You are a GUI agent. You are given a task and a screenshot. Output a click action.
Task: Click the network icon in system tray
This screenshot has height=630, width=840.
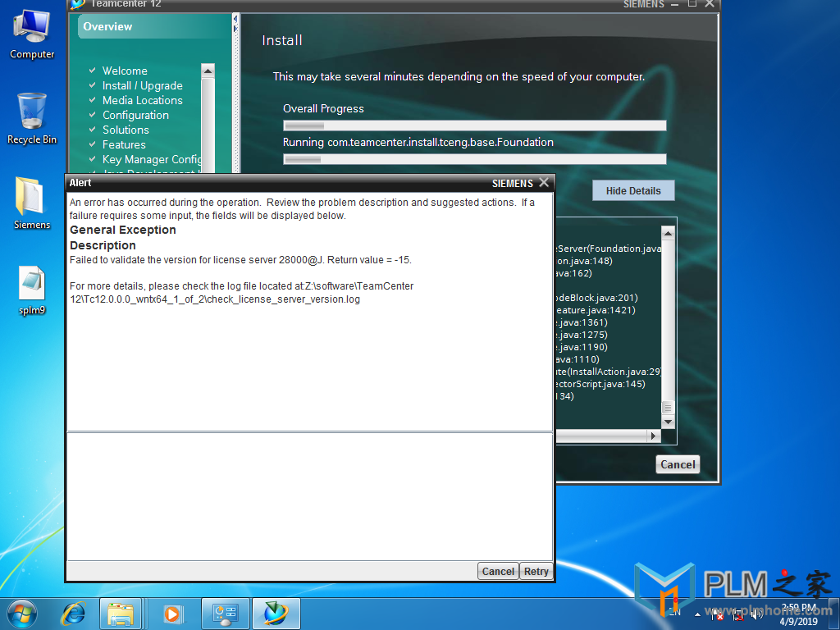(x=739, y=615)
